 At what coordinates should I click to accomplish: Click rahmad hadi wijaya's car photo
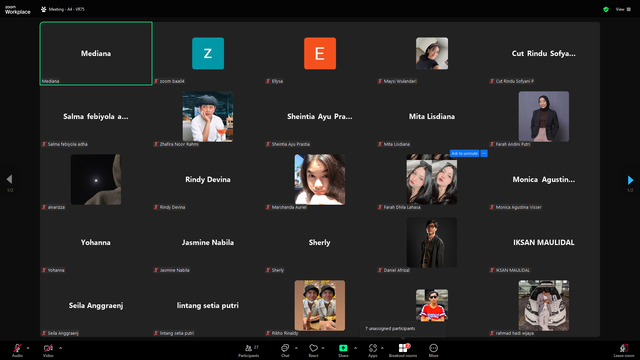(x=544, y=305)
